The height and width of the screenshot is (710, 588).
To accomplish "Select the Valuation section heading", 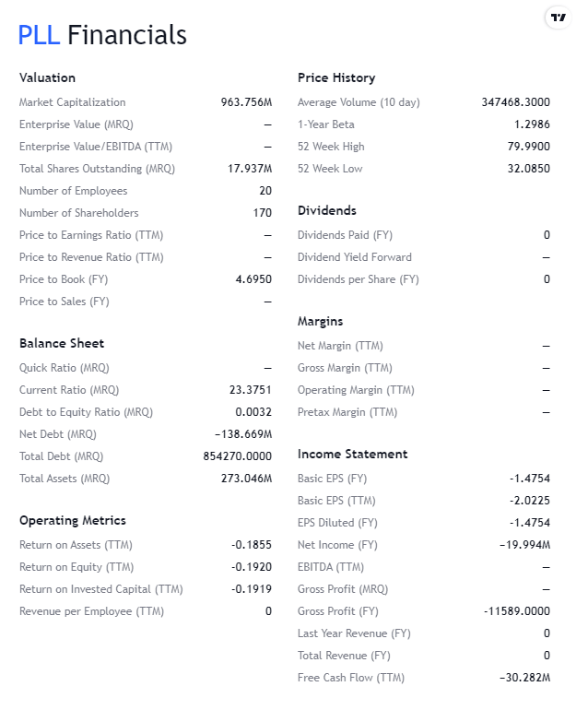I will pos(47,77).
